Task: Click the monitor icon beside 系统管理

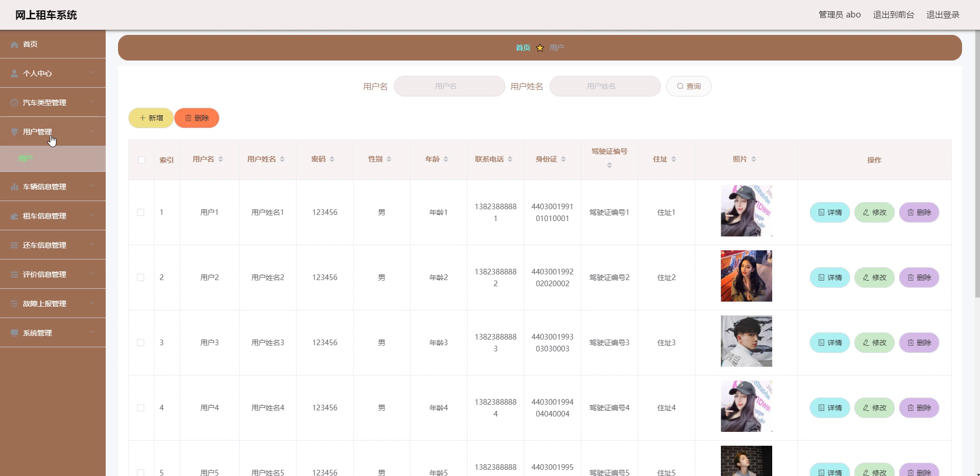Action: 14,333
